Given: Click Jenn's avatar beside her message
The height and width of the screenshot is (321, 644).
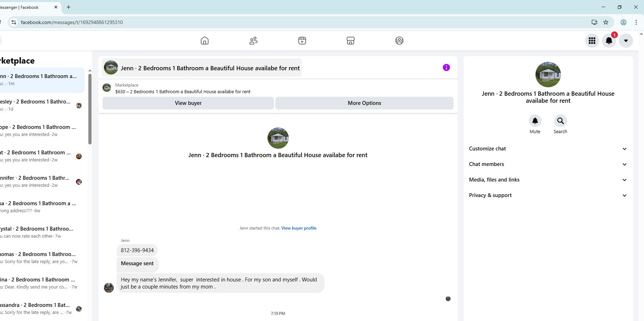Looking at the screenshot, I should click(x=109, y=288).
